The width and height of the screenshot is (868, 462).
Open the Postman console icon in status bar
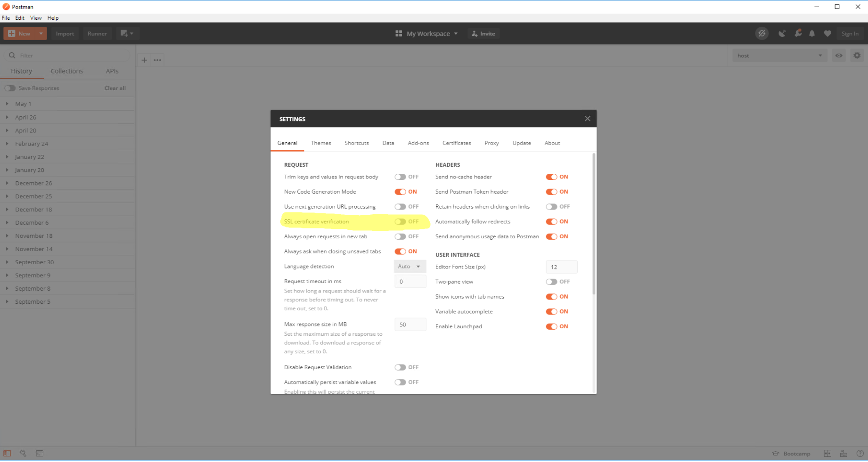tap(40, 454)
